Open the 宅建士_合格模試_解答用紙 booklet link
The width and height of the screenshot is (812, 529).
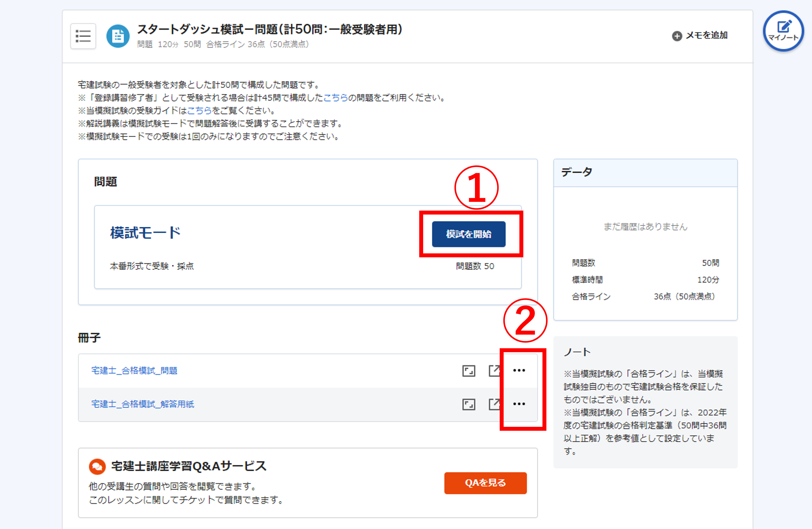pyautogui.click(x=143, y=404)
